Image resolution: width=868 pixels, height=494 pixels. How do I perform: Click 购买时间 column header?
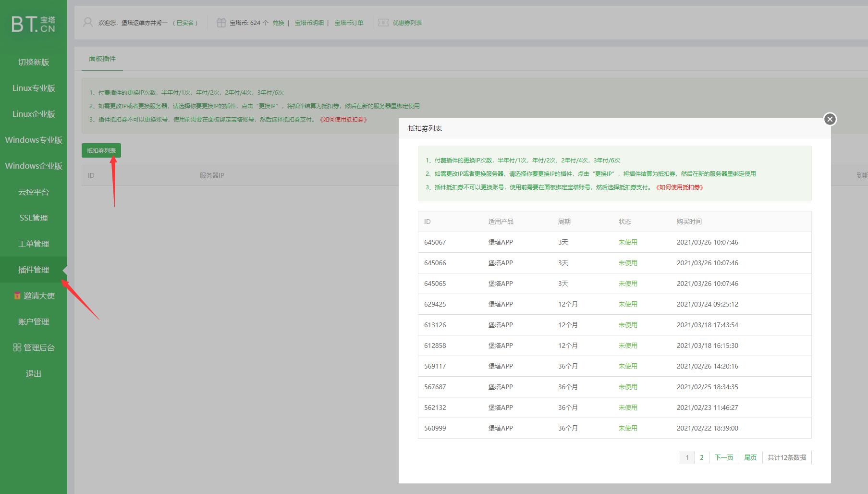point(689,222)
